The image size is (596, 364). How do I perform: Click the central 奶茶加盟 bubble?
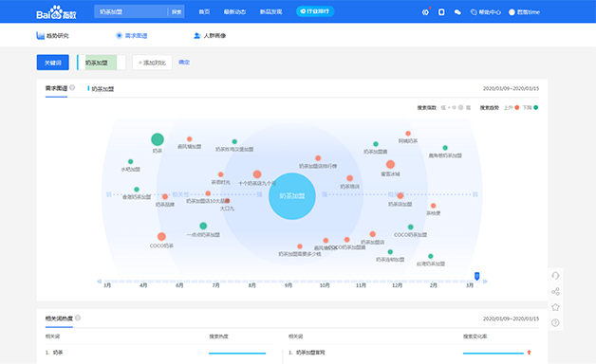[x=292, y=196]
